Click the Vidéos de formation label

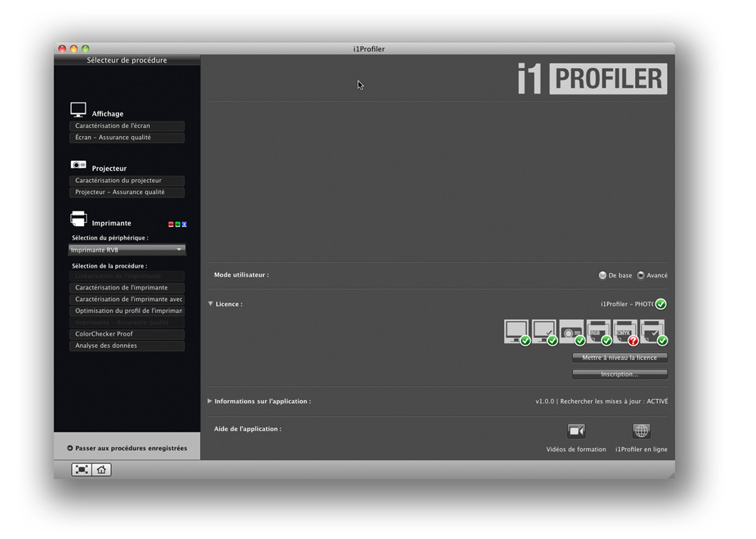(575, 449)
